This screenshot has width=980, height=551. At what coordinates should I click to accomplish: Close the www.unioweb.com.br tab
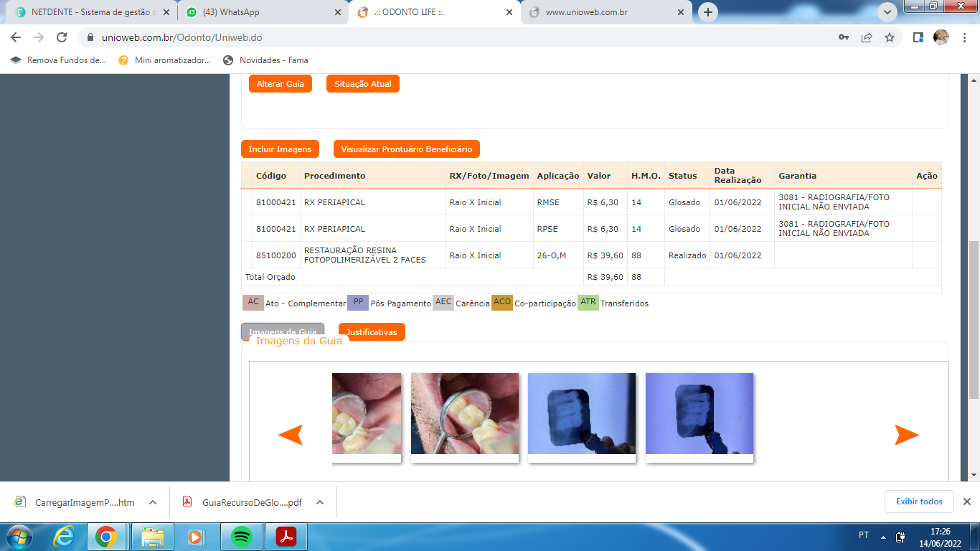pyautogui.click(x=680, y=12)
